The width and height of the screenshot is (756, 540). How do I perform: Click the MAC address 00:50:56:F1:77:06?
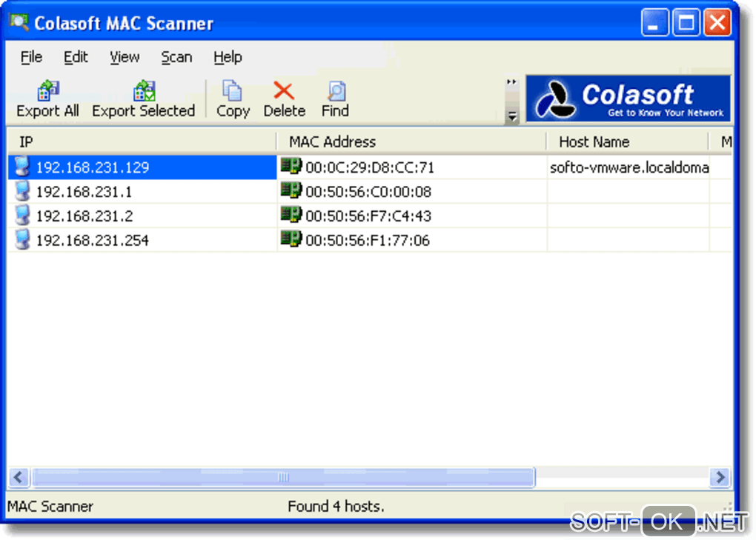pos(368,240)
